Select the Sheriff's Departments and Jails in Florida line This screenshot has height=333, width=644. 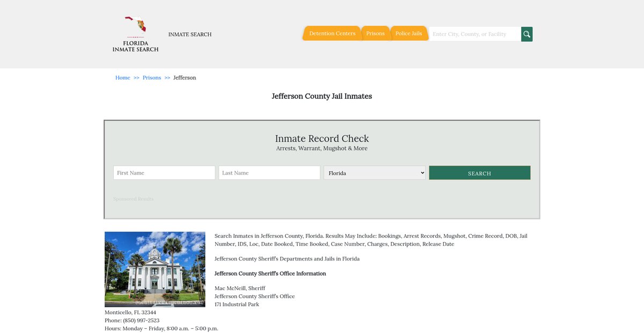point(287,259)
